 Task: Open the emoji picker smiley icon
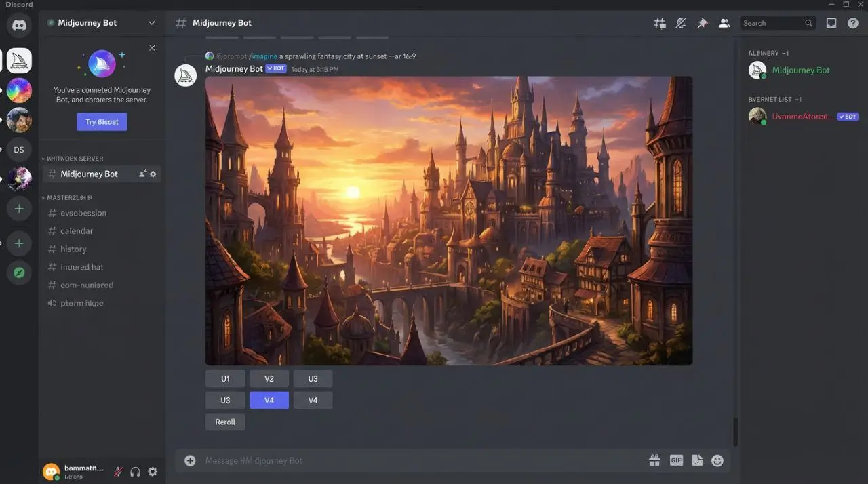click(x=717, y=460)
